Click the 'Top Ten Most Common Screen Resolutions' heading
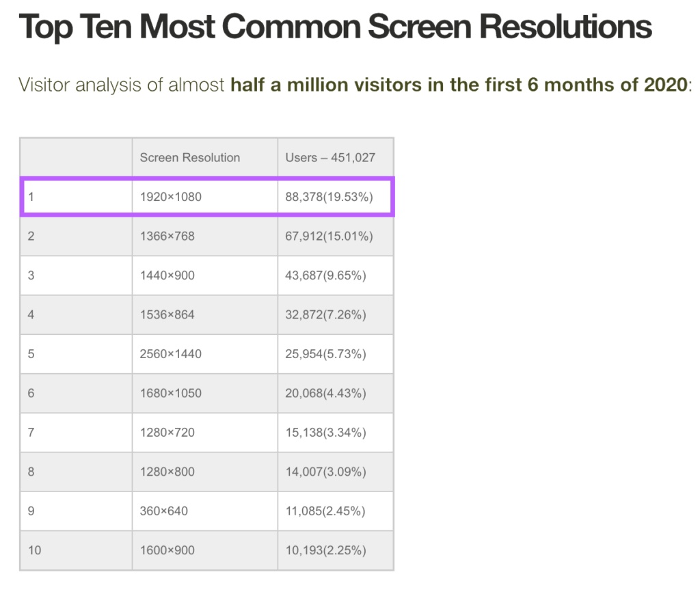 tap(335, 28)
